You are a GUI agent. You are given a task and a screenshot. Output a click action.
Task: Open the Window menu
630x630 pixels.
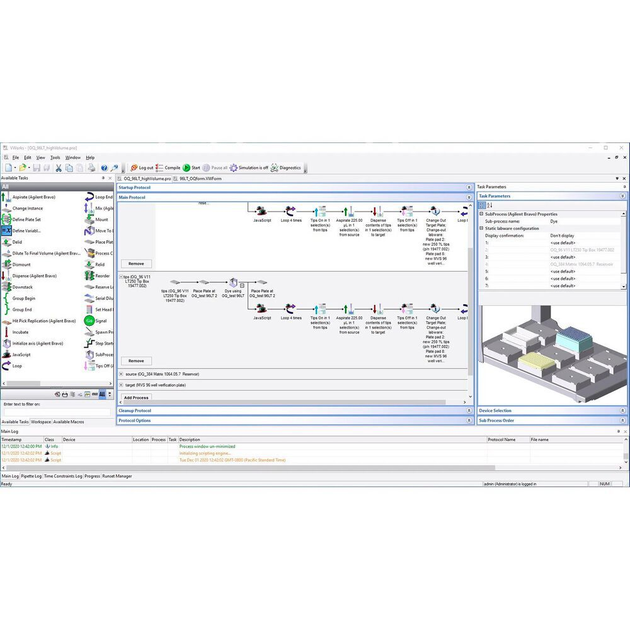point(73,158)
